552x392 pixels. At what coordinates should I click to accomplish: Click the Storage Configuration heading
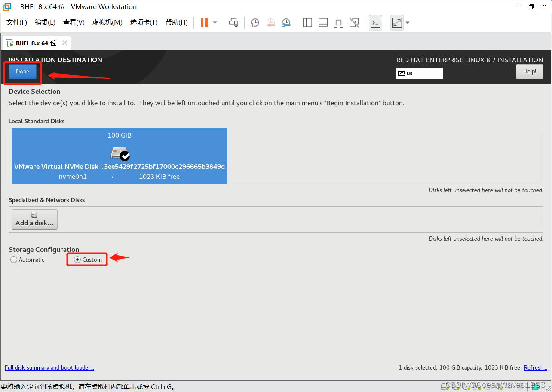click(44, 249)
